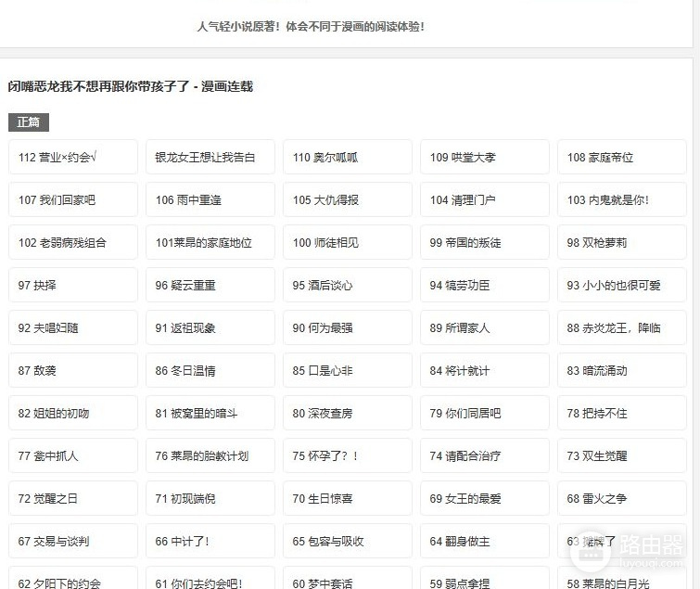Open chapter 71 初现端倪

pyautogui.click(x=210, y=498)
